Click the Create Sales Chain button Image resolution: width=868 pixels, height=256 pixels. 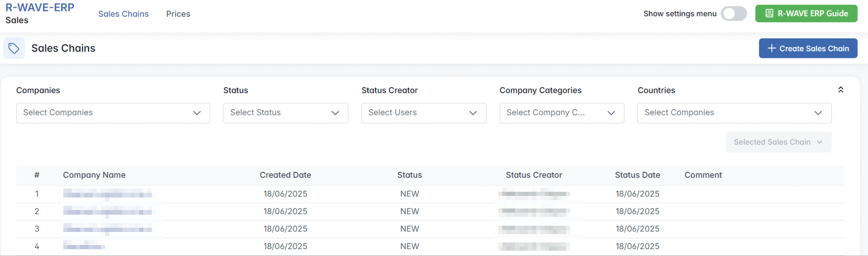coord(808,49)
